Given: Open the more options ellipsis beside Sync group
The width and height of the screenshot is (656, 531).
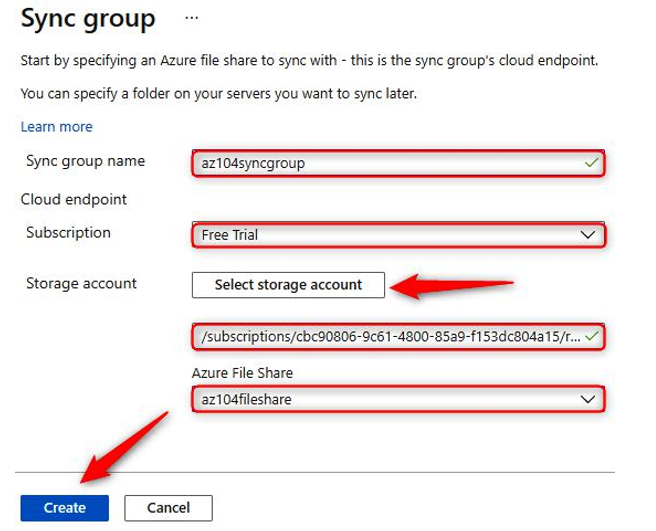Looking at the screenshot, I should pos(192,18).
